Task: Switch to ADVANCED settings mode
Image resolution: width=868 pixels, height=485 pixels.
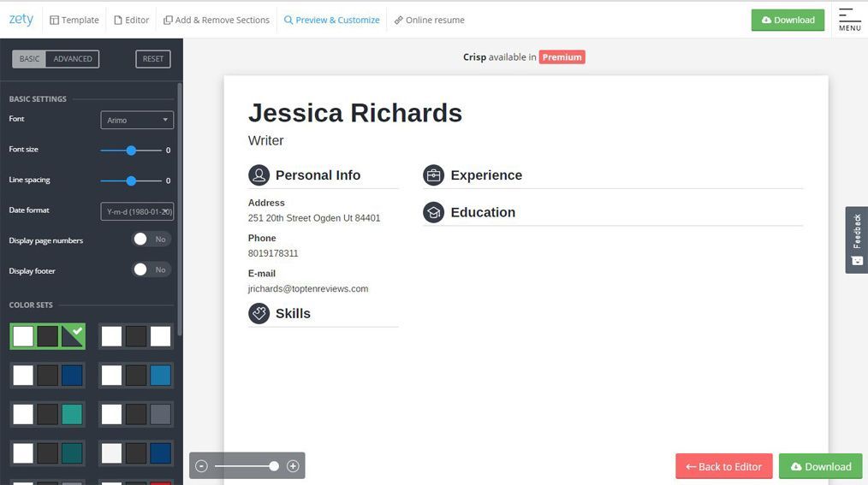Action: tap(73, 59)
